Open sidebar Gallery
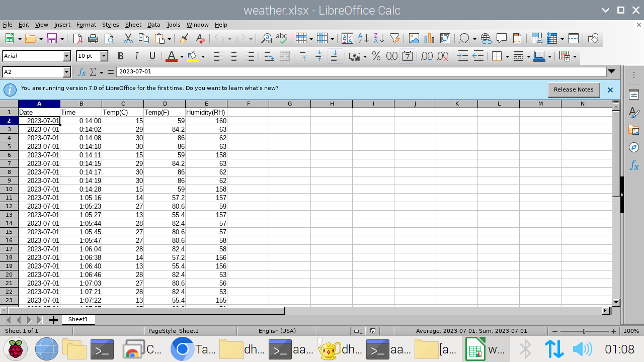The height and width of the screenshot is (362, 644). pyautogui.click(x=634, y=130)
